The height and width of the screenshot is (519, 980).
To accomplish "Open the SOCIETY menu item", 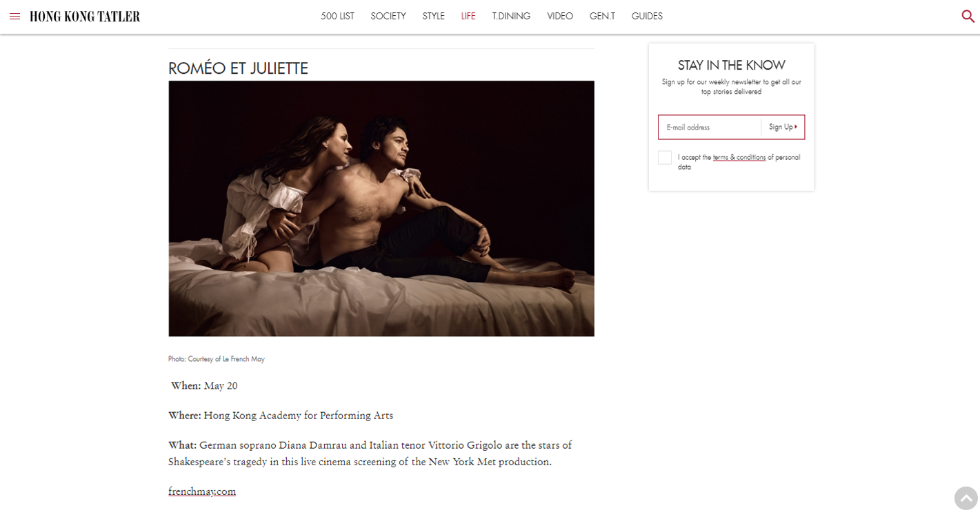I will [x=388, y=16].
